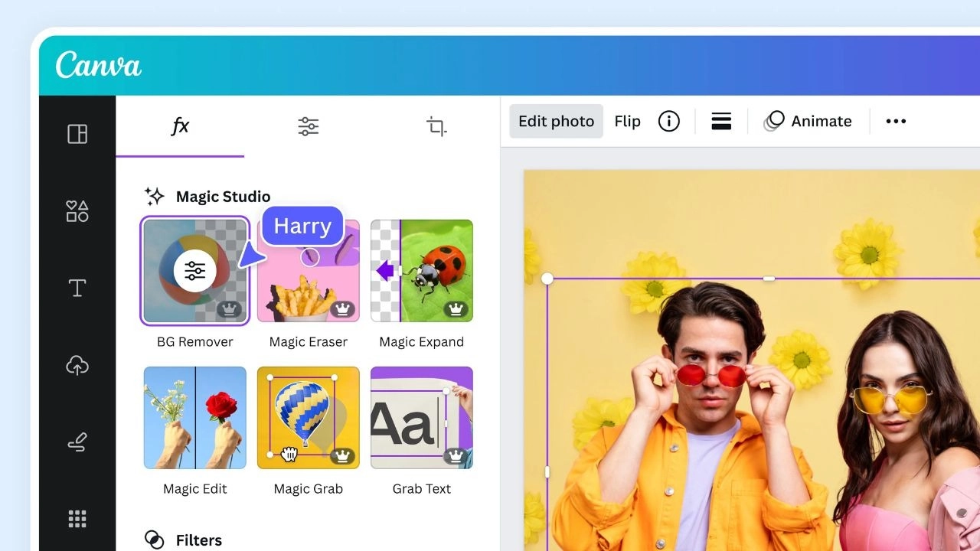This screenshot has height=551, width=980.
Task: Open the Apps grid icon
Action: click(77, 519)
